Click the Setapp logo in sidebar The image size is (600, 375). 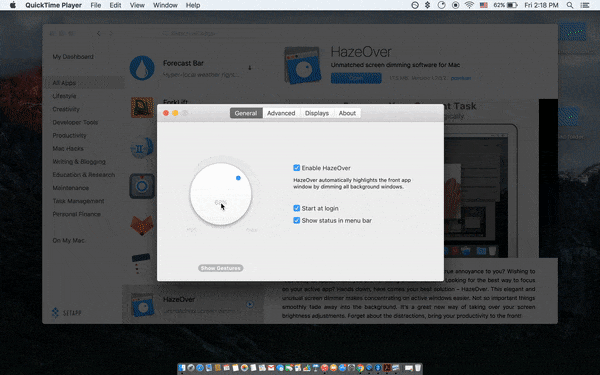[x=67, y=313]
